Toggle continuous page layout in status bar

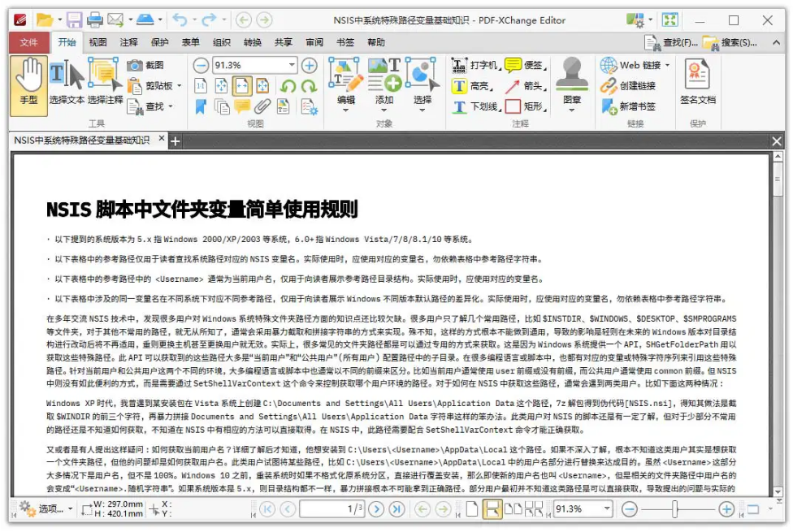click(492, 509)
